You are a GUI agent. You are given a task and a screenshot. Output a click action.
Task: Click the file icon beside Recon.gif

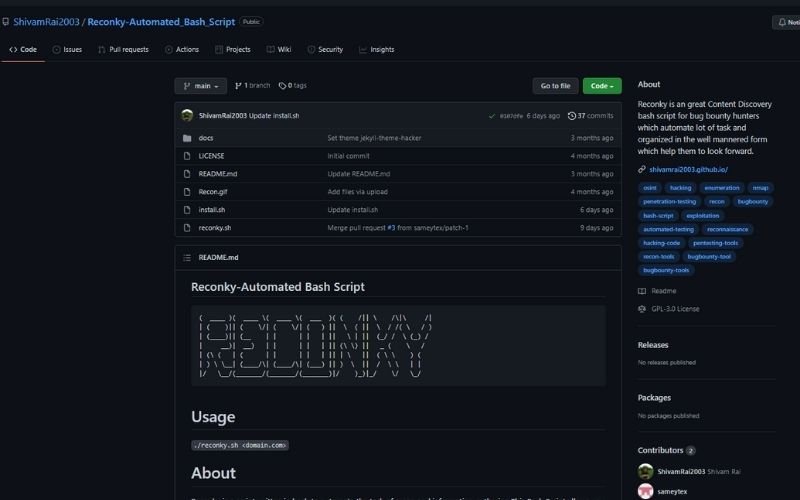click(x=187, y=192)
